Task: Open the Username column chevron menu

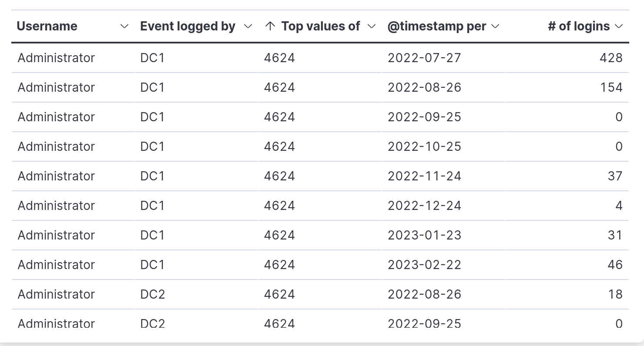Action: coord(124,27)
